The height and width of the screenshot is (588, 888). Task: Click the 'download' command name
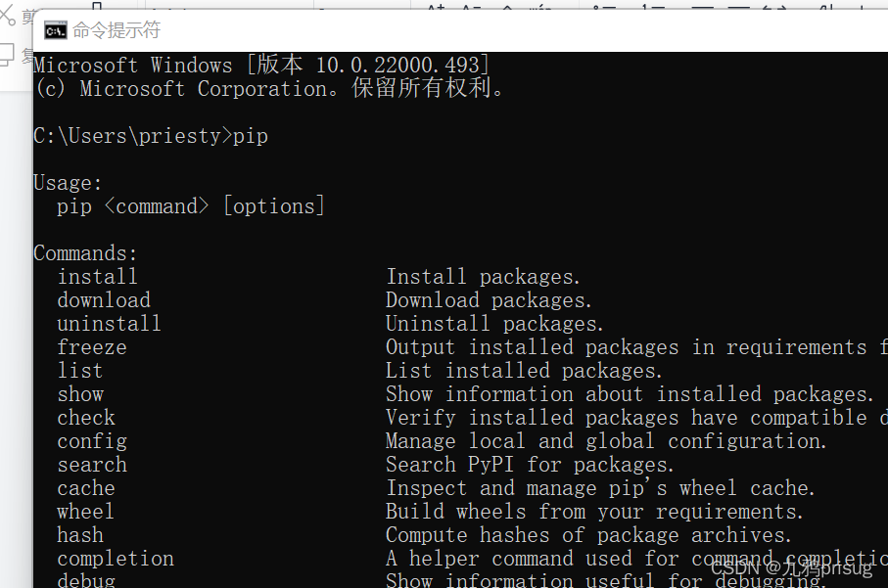[104, 300]
